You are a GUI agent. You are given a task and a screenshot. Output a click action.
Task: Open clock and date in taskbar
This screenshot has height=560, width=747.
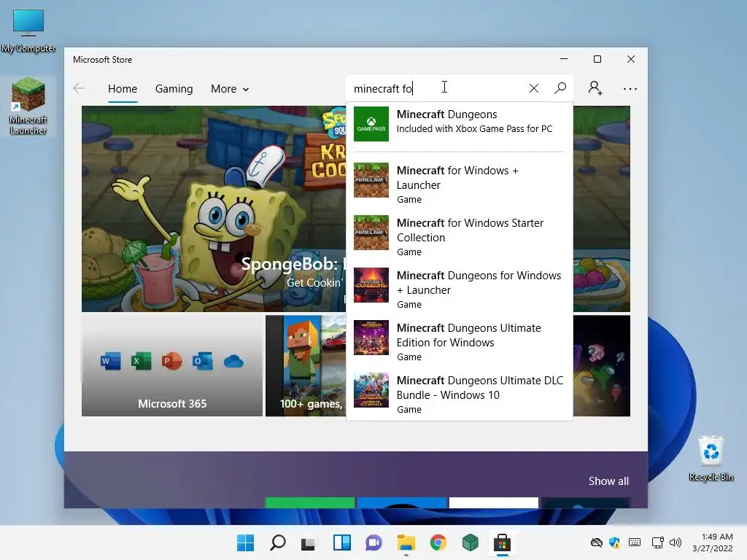point(712,542)
